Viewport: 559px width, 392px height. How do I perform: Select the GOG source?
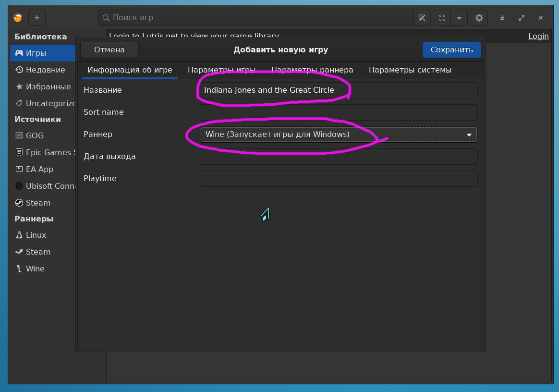click(43, 135)
